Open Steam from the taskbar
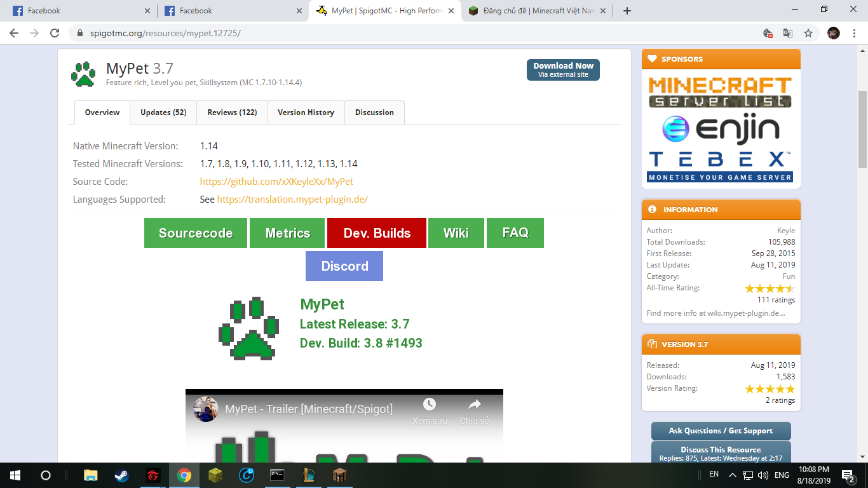868x488 pixels. point(121,475)
